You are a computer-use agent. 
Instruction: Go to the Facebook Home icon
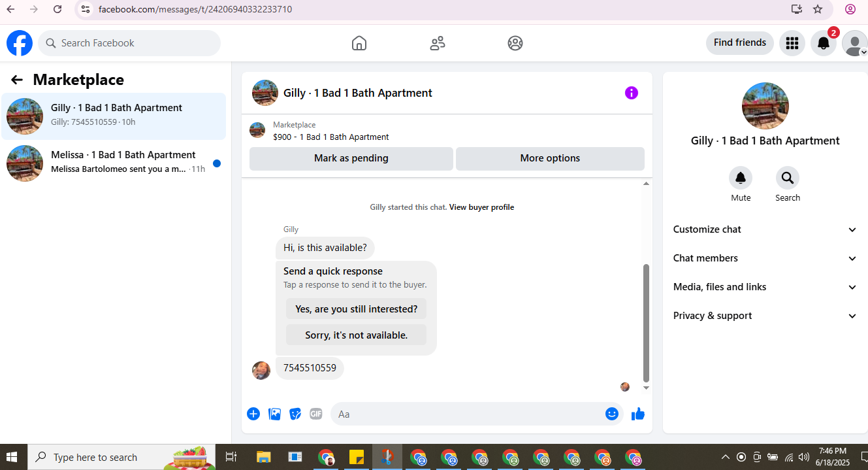[x=359, y=43]
